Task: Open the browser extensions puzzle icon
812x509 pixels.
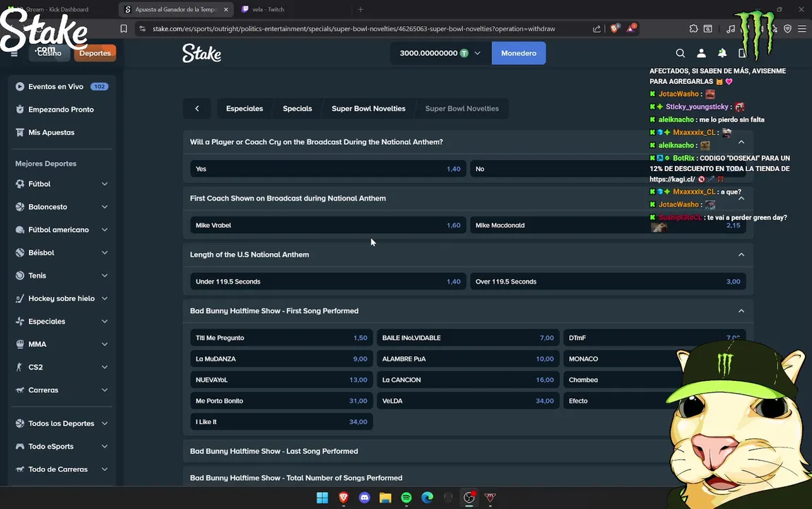Action: (693, 29)
